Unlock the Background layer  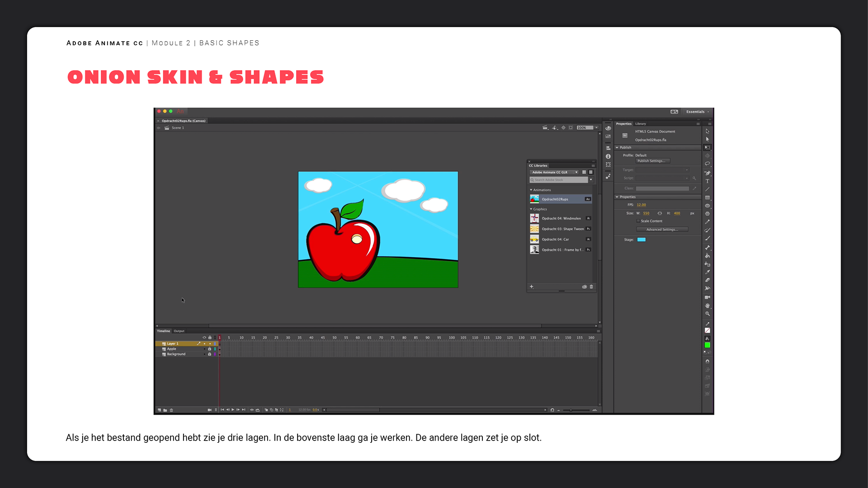click(209, 354)
